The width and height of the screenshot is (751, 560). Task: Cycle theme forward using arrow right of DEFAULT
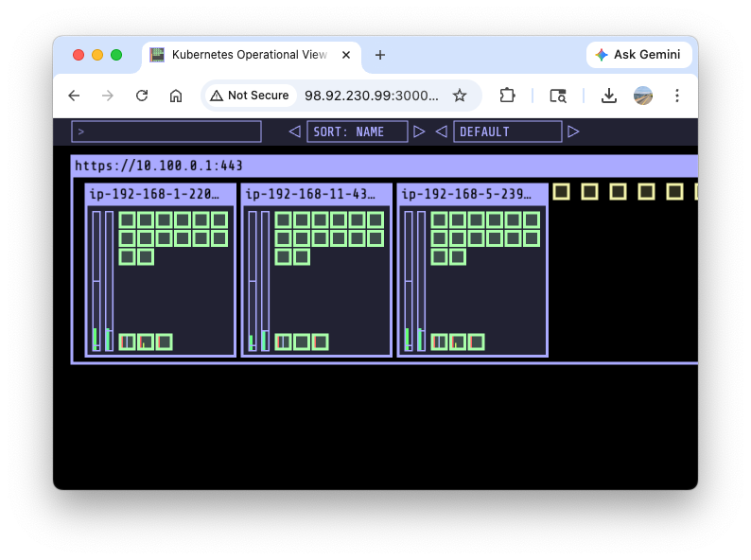(573, 131)
